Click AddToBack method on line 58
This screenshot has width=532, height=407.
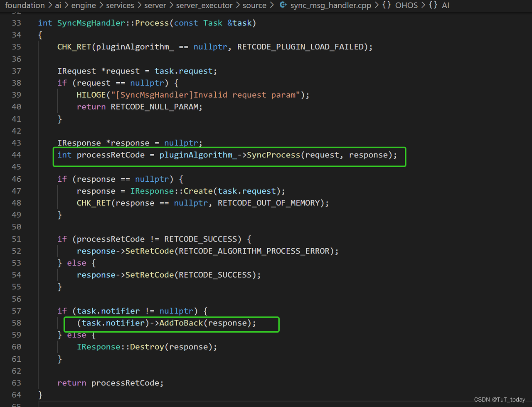click(181, 323)
